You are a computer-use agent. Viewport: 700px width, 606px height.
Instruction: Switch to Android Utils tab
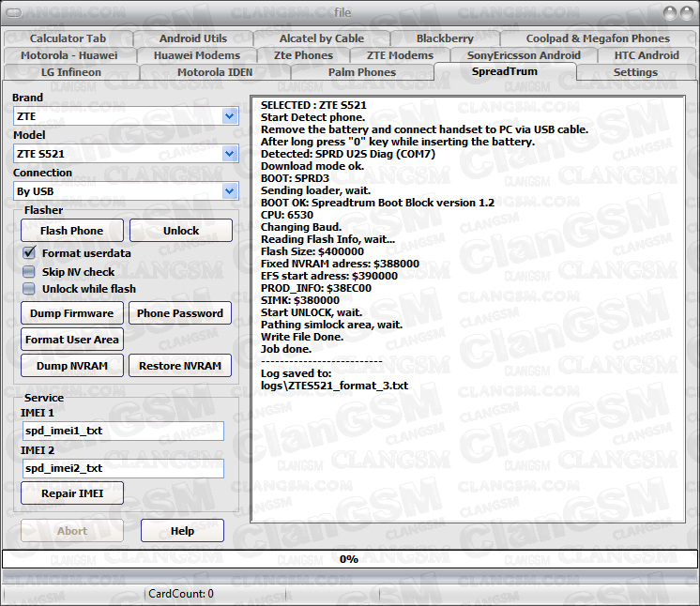pyautogui.click(x=193, y=38)
